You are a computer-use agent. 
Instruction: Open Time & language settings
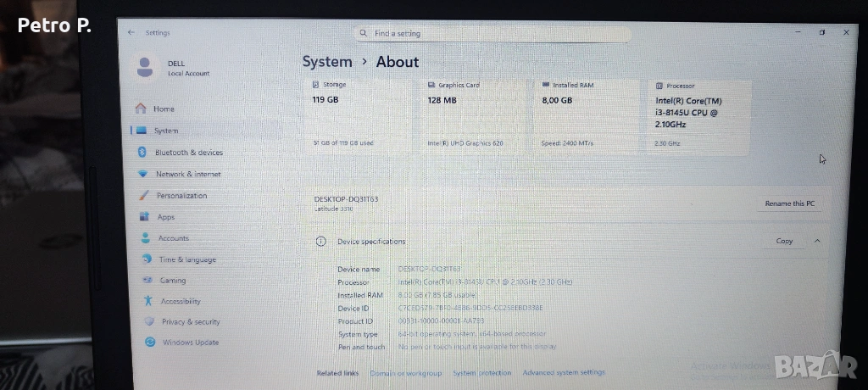(x=186, y=259)
